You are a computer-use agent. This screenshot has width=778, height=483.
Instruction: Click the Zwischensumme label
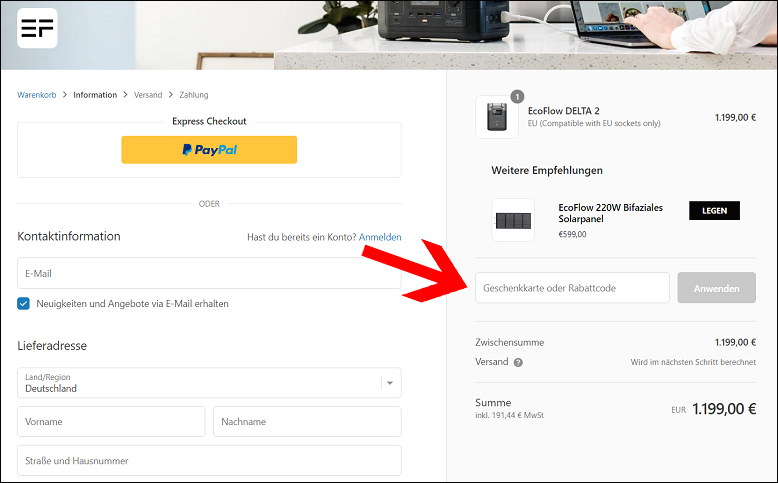pyautogui.click(x=510, y=343)
